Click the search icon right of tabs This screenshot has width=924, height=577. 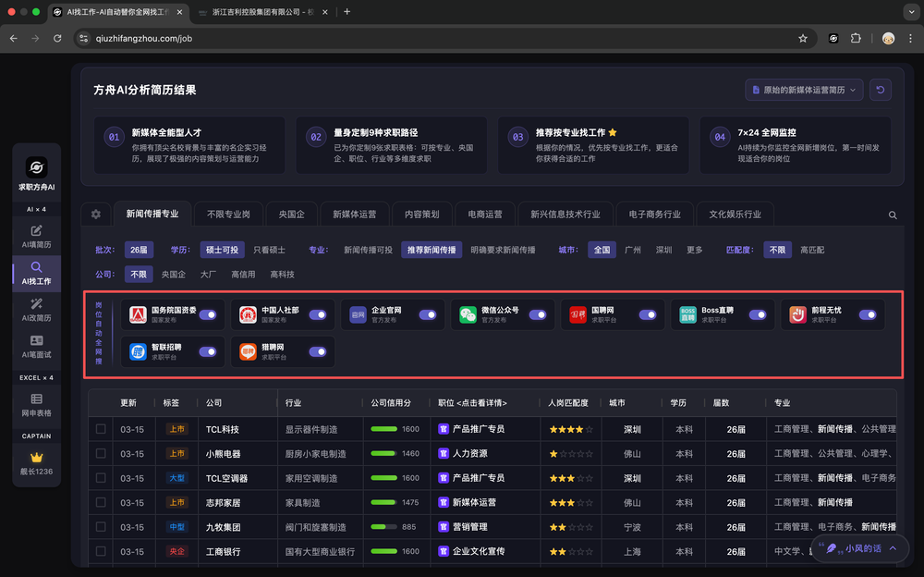(x=893, y=215)
